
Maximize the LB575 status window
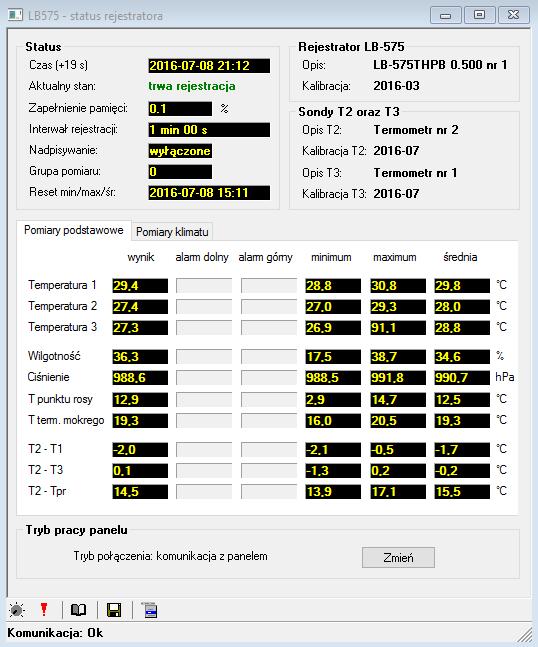479,15
